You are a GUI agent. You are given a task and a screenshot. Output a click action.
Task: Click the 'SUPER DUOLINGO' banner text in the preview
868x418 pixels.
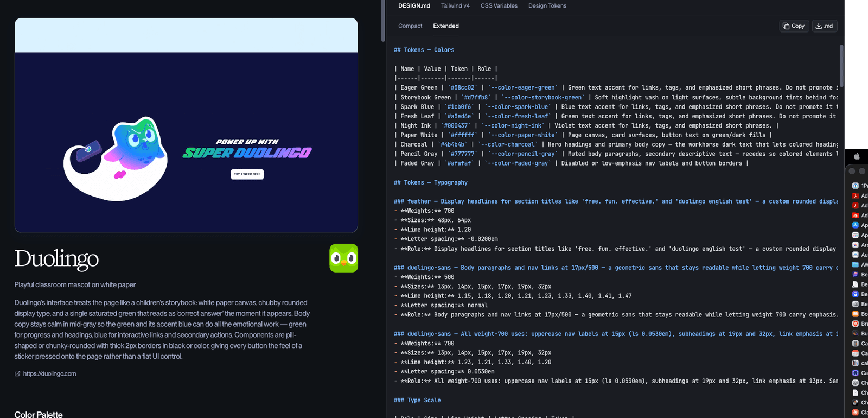[247, 153]
